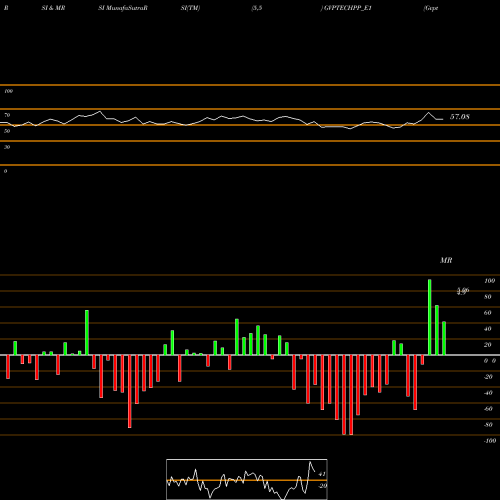Click the MR axis label -80
This screenshot has width=500, height=500.
click(x=488, y=425)
